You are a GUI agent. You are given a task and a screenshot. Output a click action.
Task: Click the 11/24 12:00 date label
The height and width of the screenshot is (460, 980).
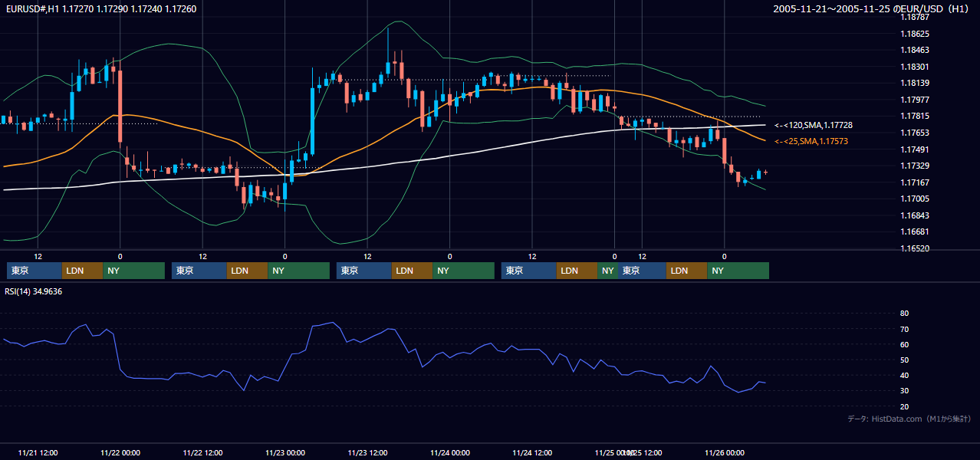coord(532,453)
